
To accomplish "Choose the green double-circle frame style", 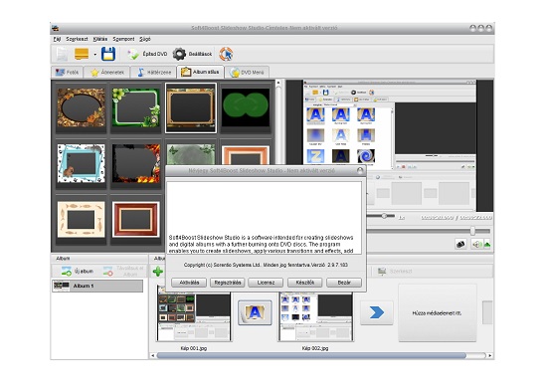I will tap(246, 107).
